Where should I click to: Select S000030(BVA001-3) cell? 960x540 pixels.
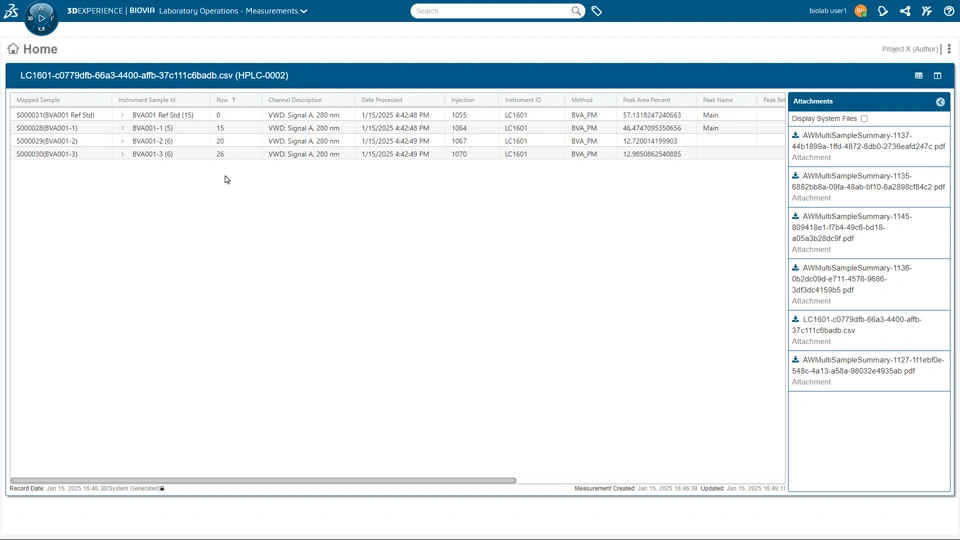tap(47, 154)
